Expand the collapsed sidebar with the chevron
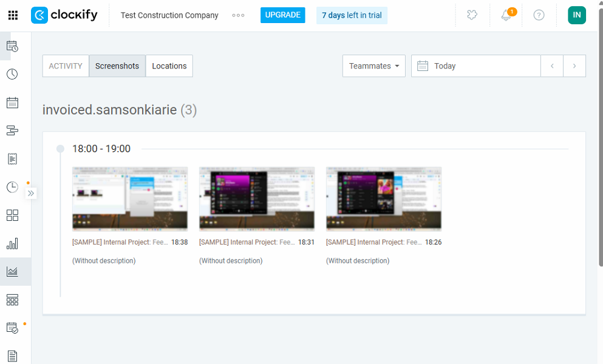The width and height of the screenshot is (603, 364). [31, 193]
